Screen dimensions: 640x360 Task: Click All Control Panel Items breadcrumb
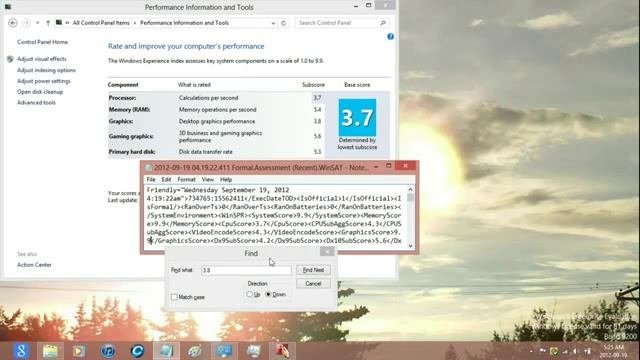tap(101, 23)
